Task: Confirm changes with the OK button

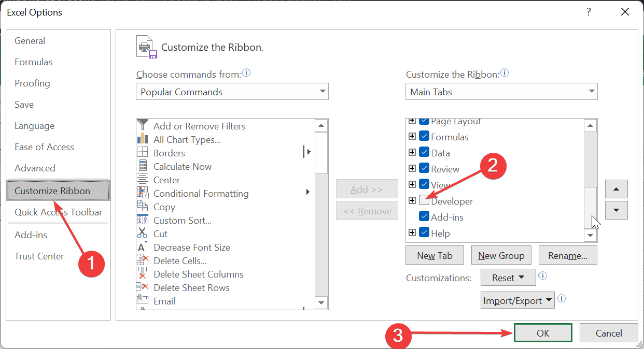Action: 543,333
